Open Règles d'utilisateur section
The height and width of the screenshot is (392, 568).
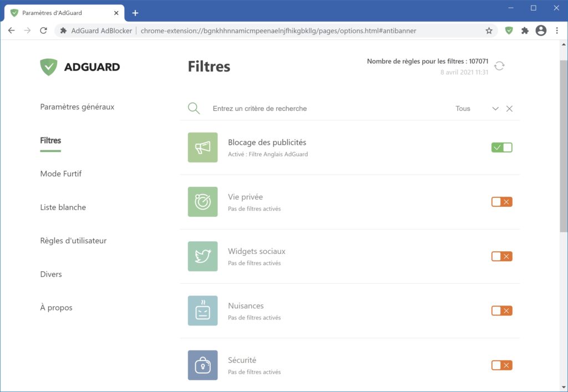(73, 241)
